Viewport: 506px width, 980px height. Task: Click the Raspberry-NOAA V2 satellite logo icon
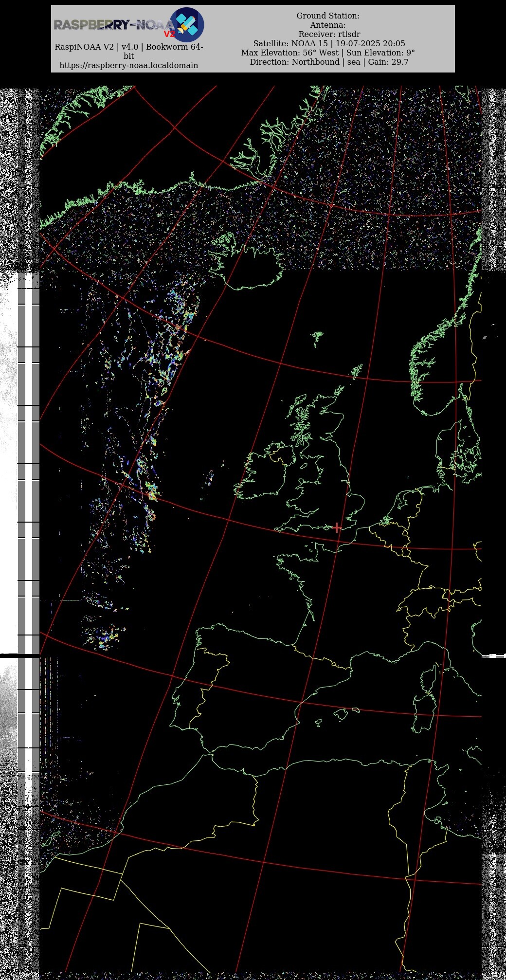coord(187,24)
